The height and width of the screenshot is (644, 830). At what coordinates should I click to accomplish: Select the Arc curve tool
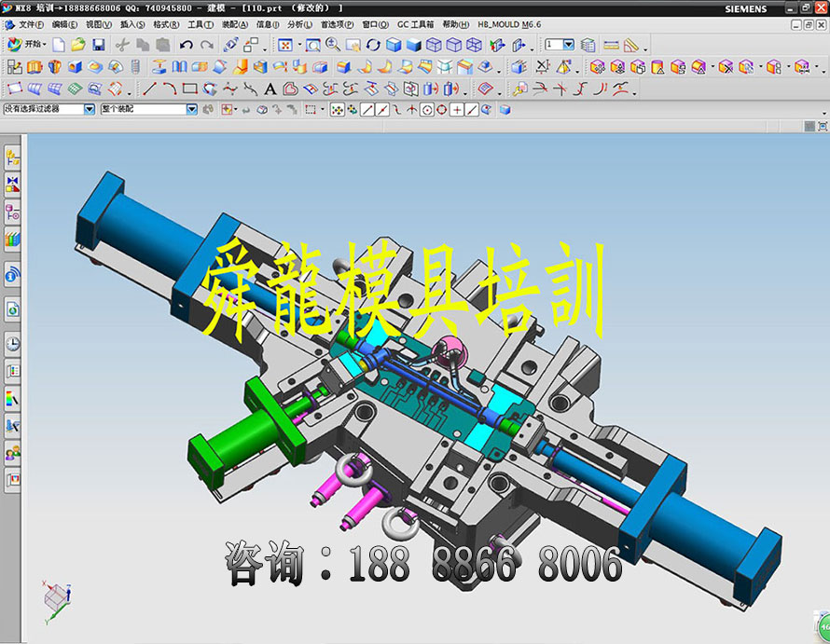click(170, 89)
